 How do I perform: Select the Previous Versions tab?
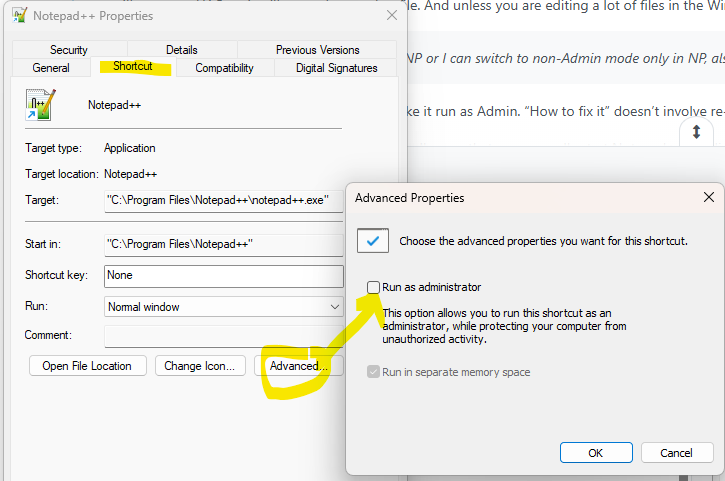click(x=317, y=50)
